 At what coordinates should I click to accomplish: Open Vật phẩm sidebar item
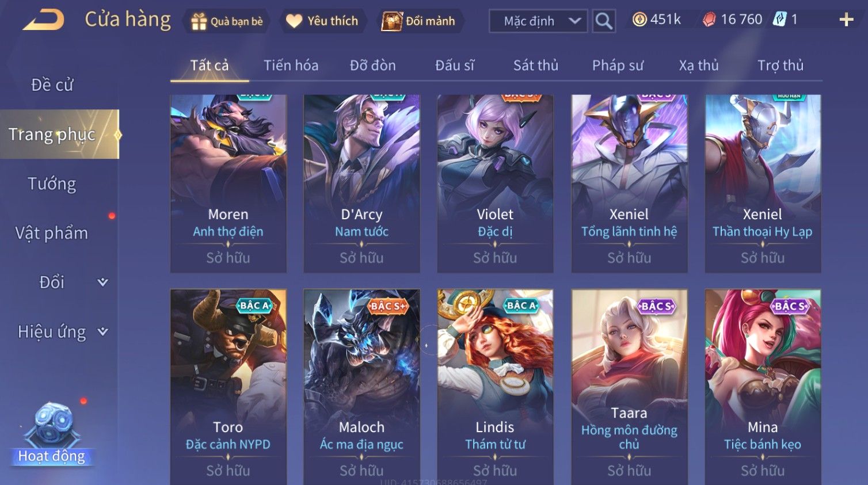click(x=52, y=233)
